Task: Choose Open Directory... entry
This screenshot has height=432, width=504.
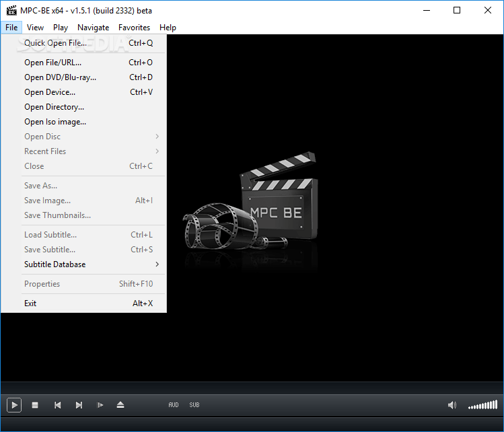Action: (83, 107)
